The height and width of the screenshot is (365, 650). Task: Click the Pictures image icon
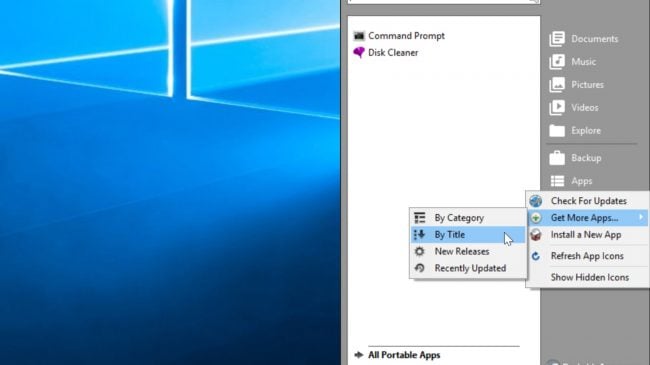557,85
